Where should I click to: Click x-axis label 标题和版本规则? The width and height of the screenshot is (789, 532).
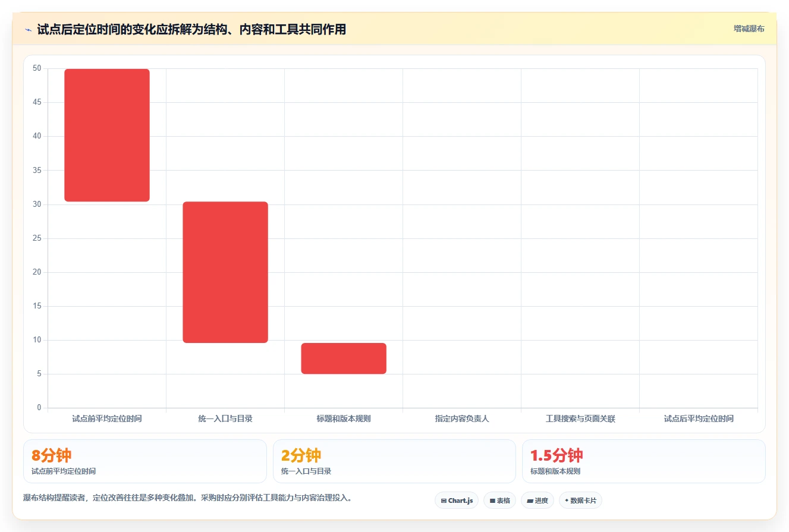(x=344, y=418)
